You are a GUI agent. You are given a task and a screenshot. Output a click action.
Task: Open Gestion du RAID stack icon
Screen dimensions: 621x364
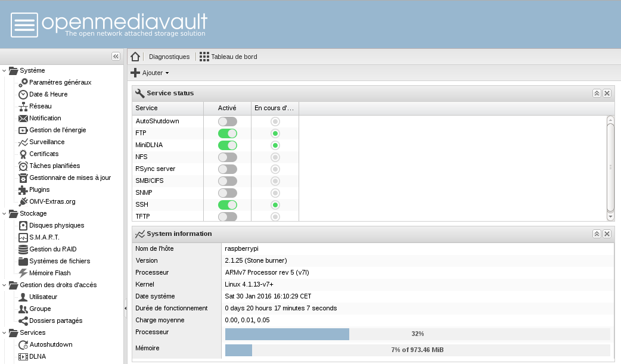click(x=23, y=249)
